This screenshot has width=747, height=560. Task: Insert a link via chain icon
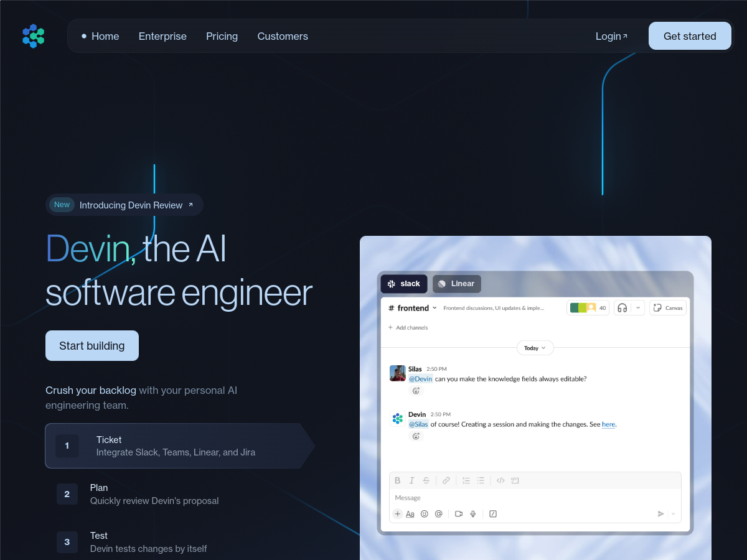[x=446, y=480]
